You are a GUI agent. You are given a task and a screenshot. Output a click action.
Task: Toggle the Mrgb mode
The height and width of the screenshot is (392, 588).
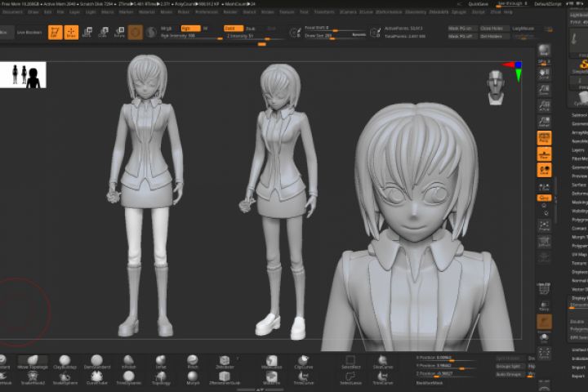166,29
